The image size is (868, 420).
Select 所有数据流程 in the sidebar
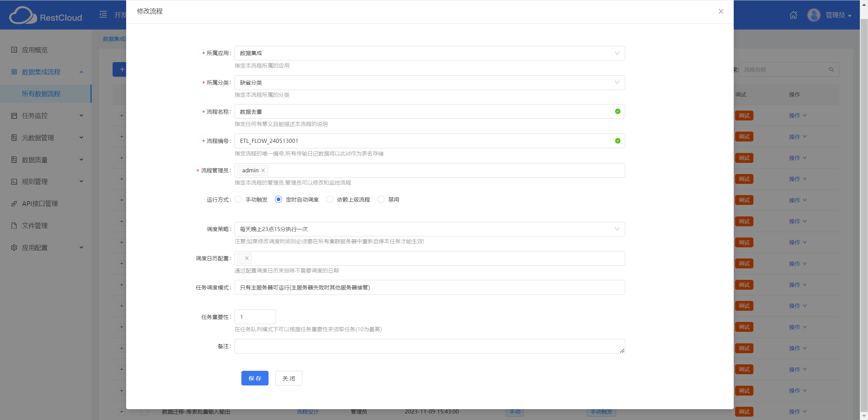tap(41, 94)
